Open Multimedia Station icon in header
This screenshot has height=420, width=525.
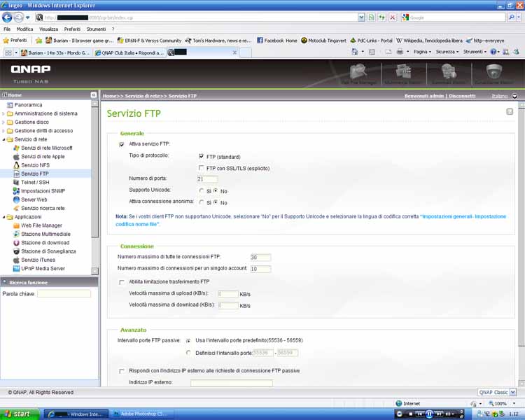pyautogui.click(x=404, y=72)
